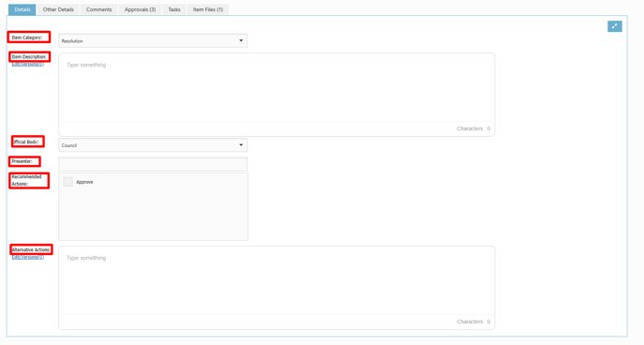Click the Characters : 0 counter under Item Description
The height and width of the screenshot is (345, 644).
(473, 128)
